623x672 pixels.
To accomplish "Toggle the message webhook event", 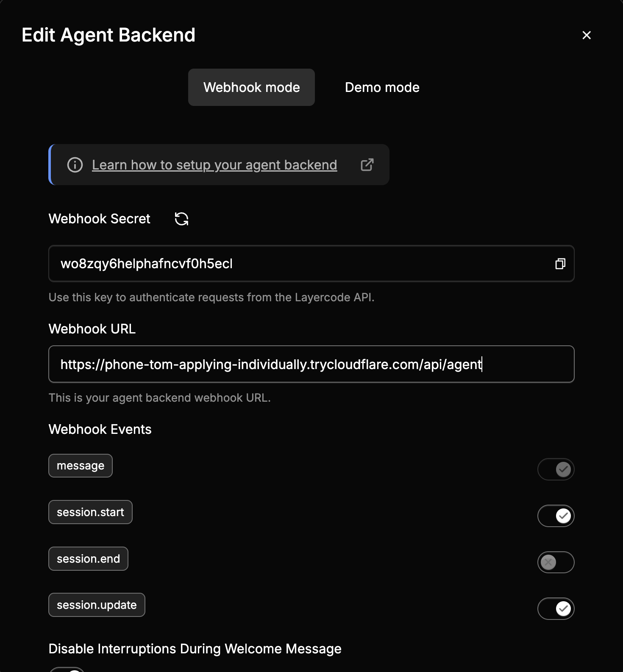I will pos(556,469).
